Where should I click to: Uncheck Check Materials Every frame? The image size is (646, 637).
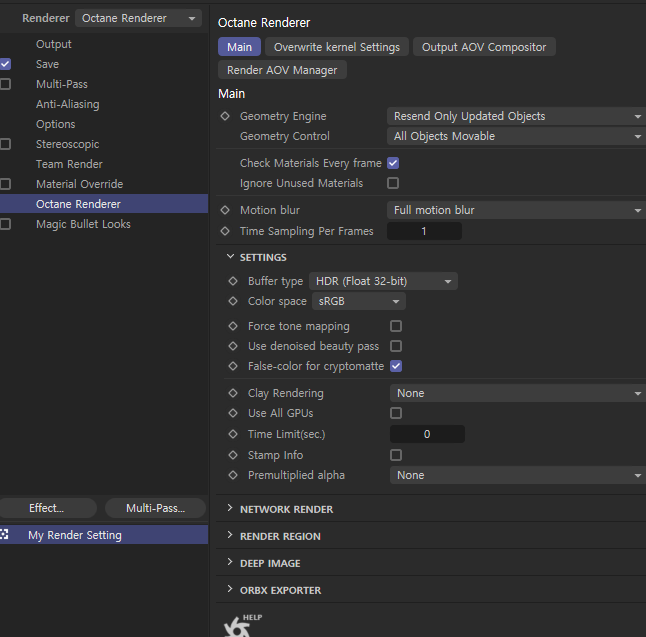(x=393, y=163)
